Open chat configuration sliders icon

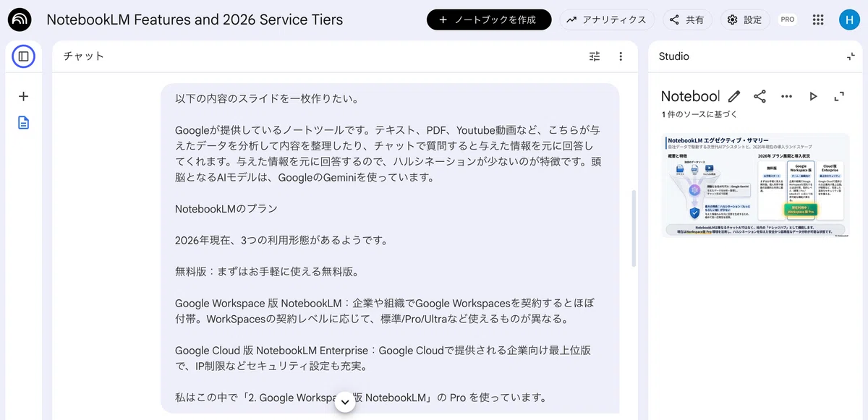(595, 56)
